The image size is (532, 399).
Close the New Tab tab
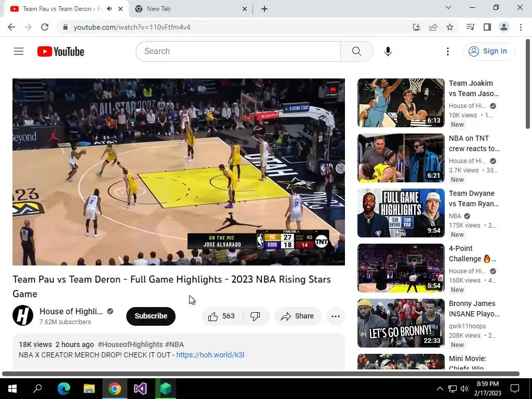point(245,9)
